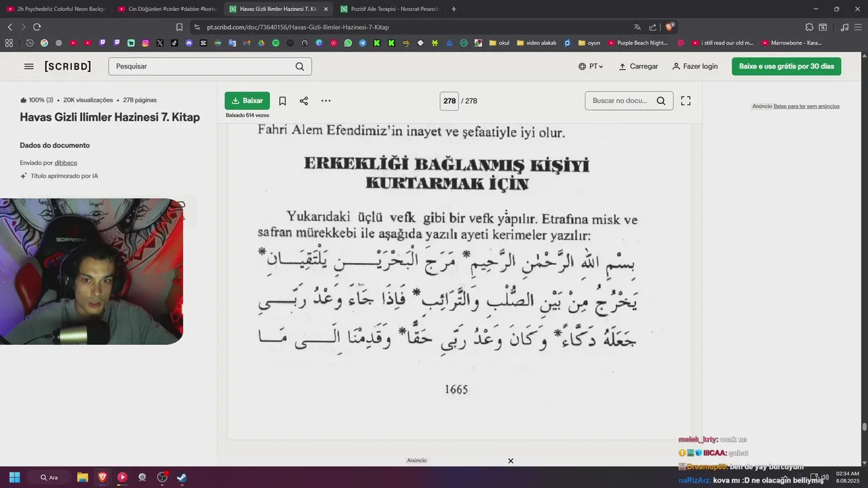
Task: Click Fazer login
Action: (x=694, y=66)
